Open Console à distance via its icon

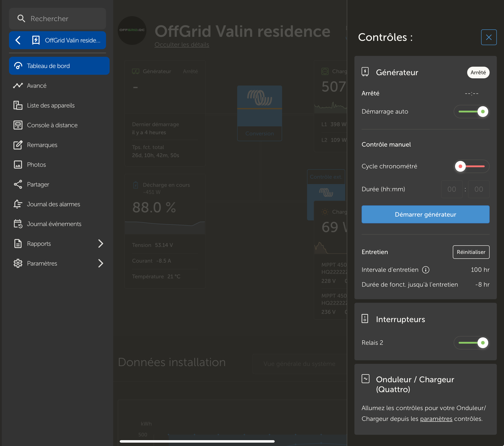pos(18,125)
